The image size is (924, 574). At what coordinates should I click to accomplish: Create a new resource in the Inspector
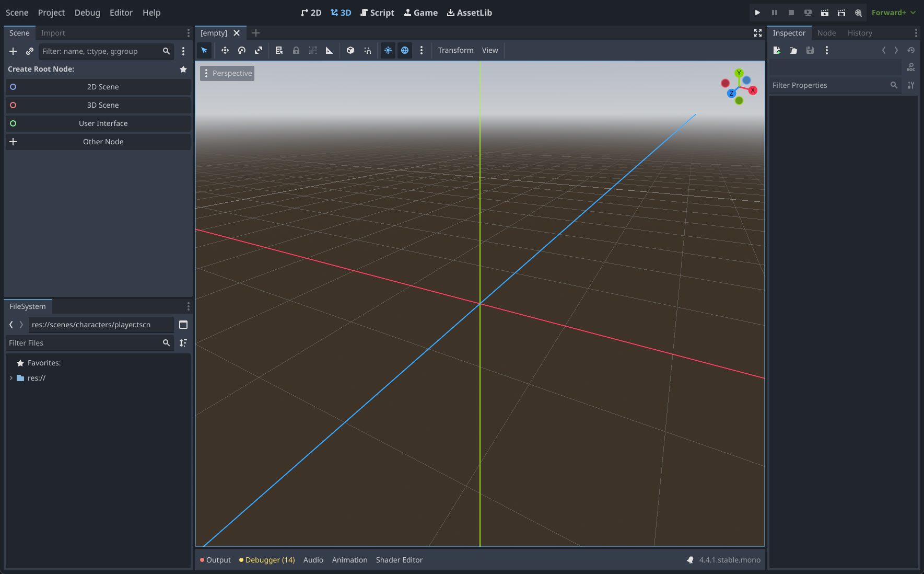[x=777, y=50]
